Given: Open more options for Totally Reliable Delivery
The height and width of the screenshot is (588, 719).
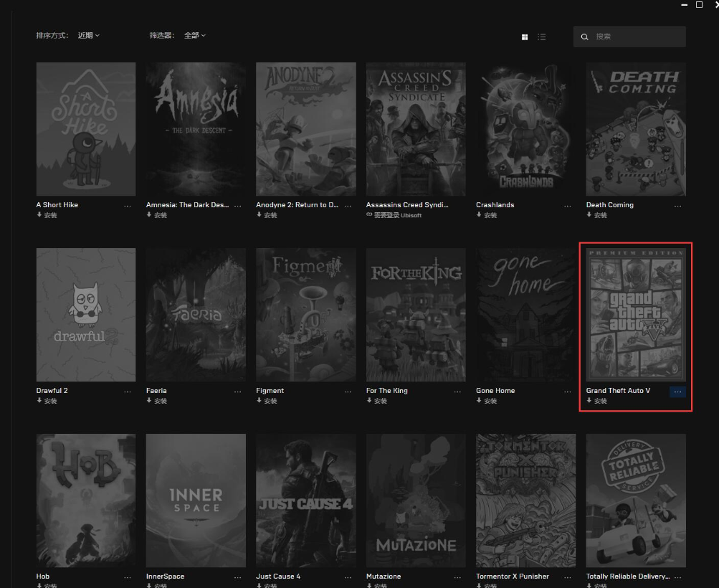Looking at the screenshot, I should (677, 577).
